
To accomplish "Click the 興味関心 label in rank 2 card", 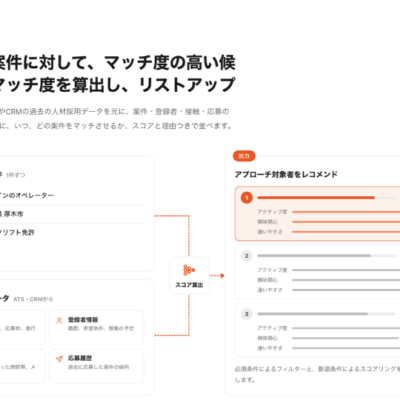I will click(267, 280).
